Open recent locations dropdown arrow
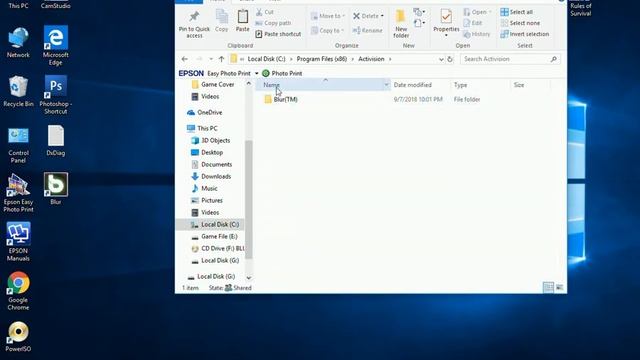640x360 pixels. 211,59
